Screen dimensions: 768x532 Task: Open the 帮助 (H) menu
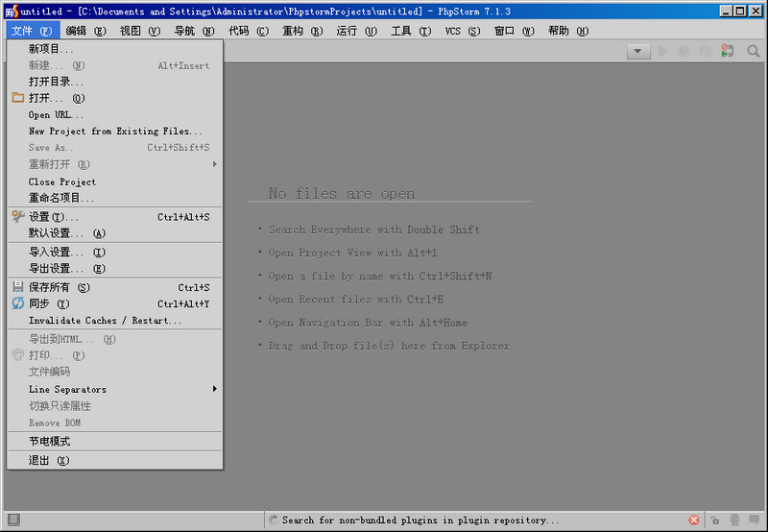pos(568,31)
